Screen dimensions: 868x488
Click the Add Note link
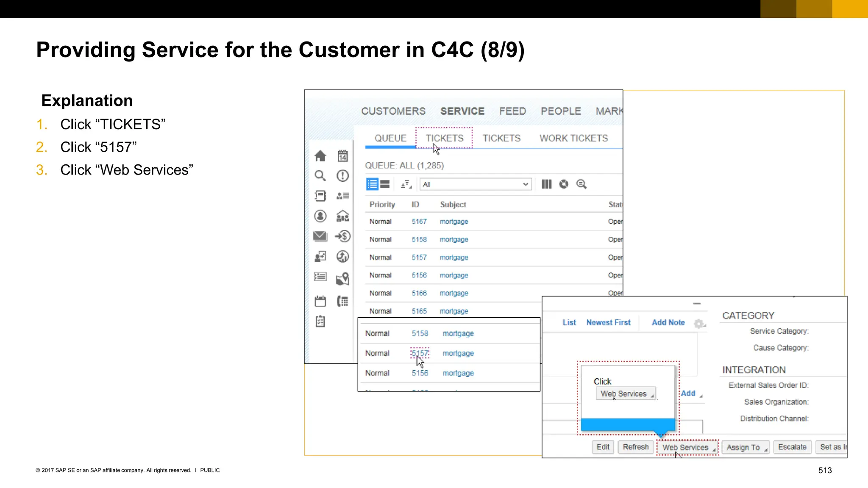pyautogui.click(x=668, y=322)
